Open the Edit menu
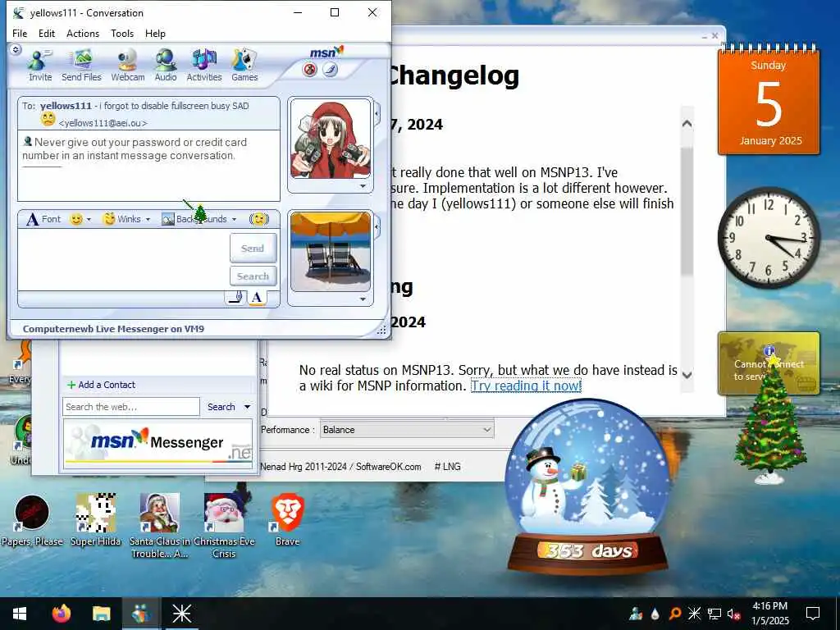840x630 pixels. pyautogui.click(x=47, y=33)
